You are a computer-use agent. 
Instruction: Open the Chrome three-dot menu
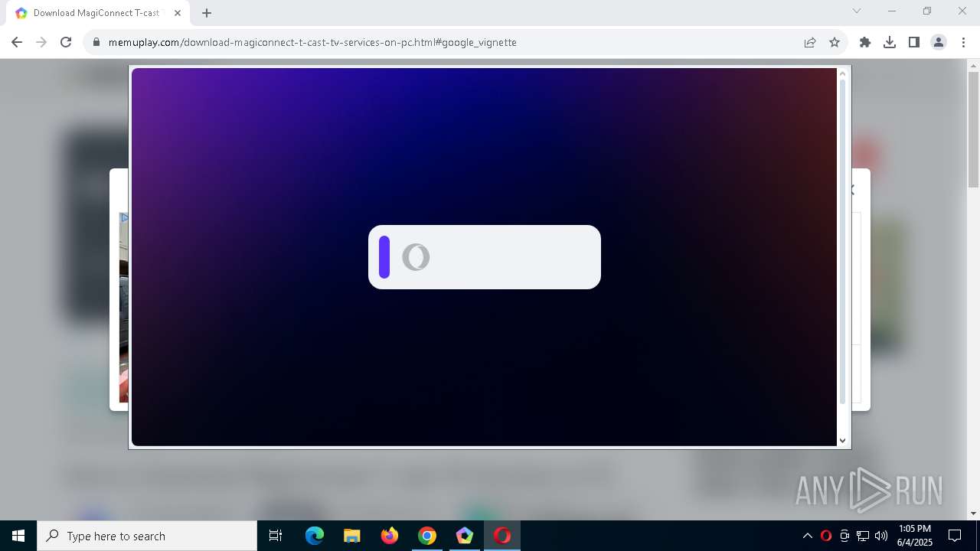963,42
